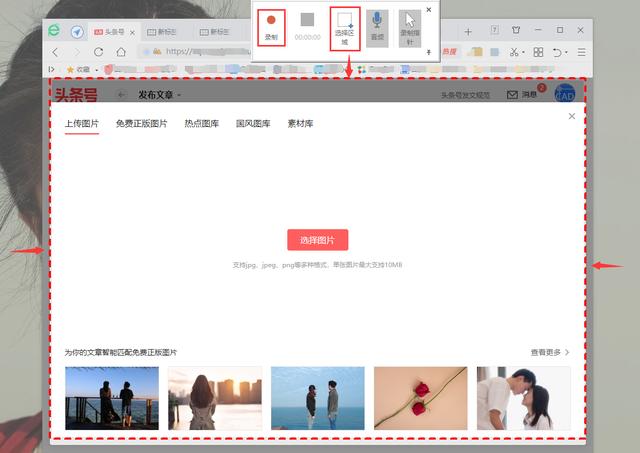Screen dimensions: 640x453
Task: Click the https address bar
Action: point(196,51)
